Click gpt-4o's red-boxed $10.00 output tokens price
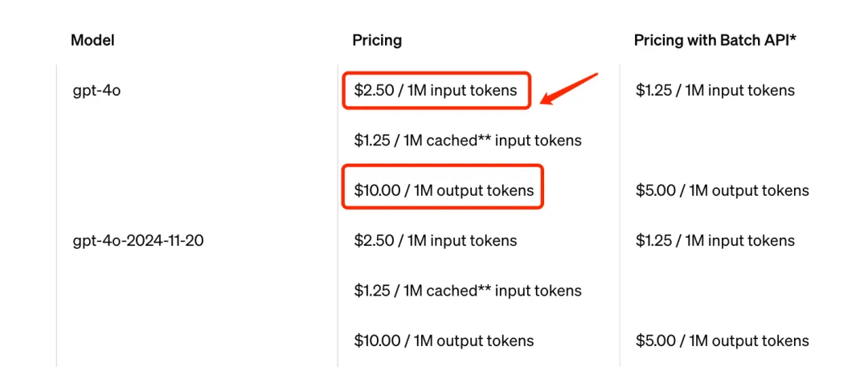Screen dimensions: 868x367 [x=444, y=190]
